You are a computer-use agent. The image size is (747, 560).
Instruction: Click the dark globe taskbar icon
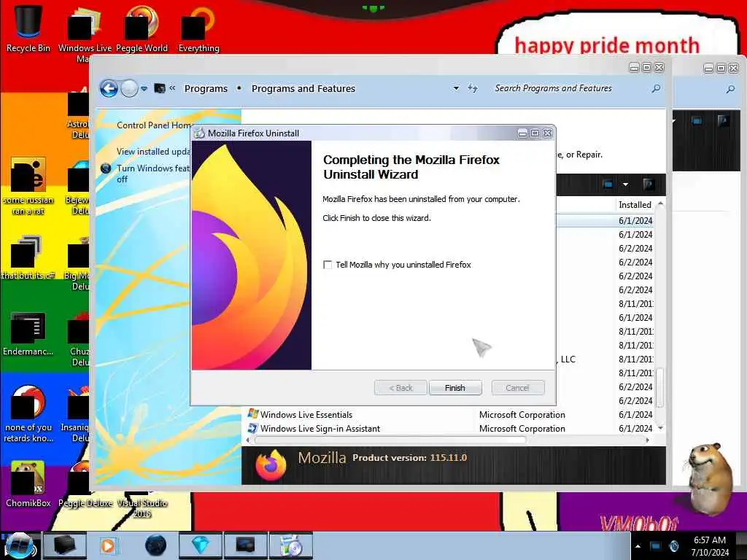(x=155, y=545)
